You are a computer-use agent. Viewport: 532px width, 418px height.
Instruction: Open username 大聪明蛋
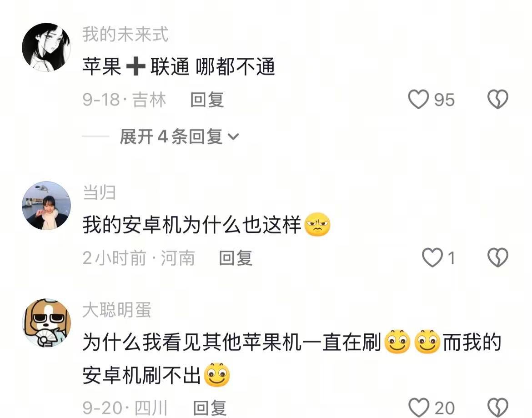[x=117, y=310]
